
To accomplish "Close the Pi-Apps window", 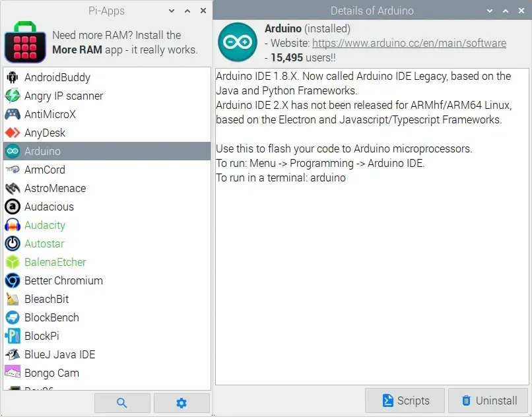I will point(203,11).
